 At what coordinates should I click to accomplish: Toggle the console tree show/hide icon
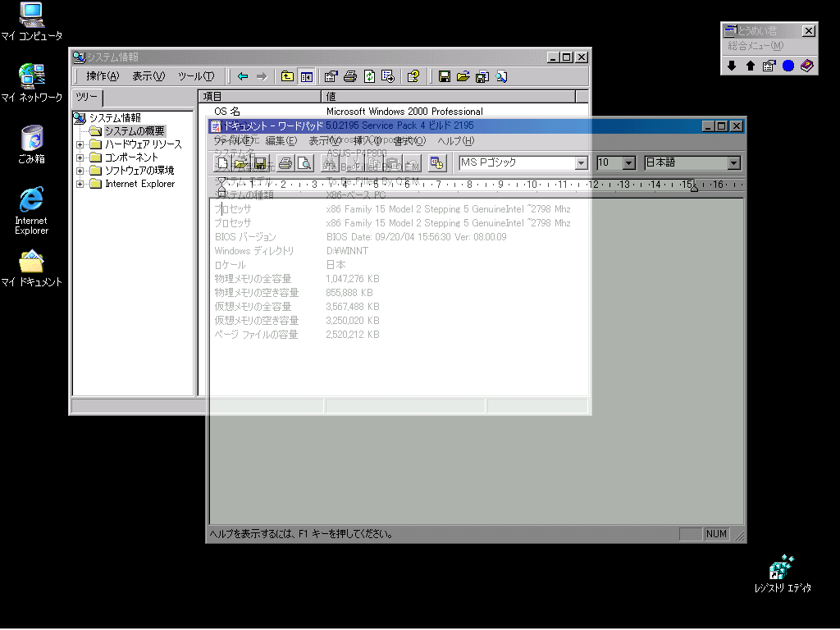307,76
